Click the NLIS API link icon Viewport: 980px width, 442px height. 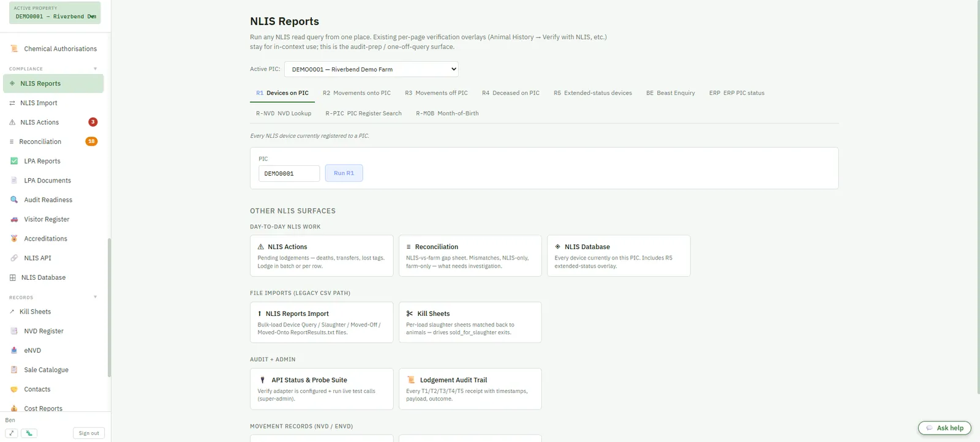coord(14,258)
